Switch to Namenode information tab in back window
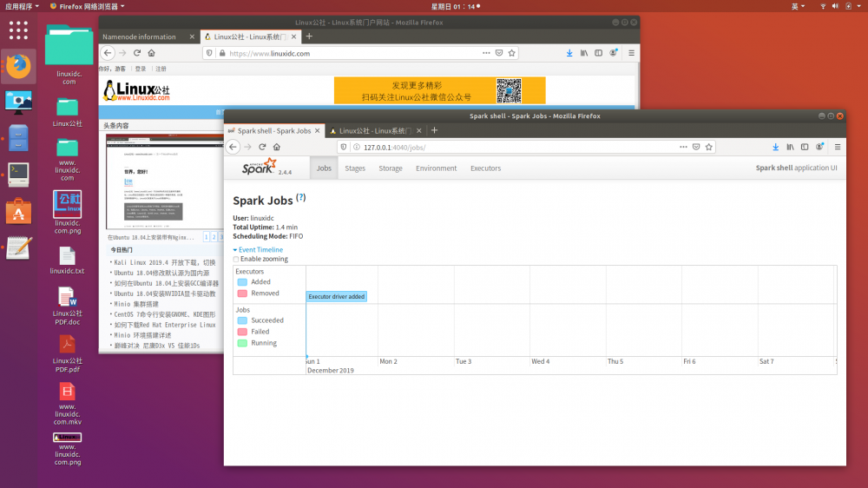 pyautogui.click(x=139, y=36)
